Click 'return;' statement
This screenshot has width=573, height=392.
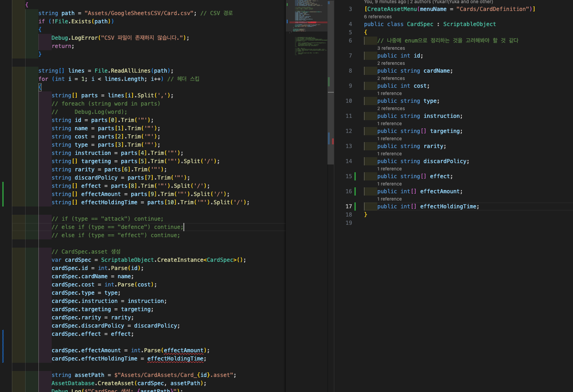63,46
